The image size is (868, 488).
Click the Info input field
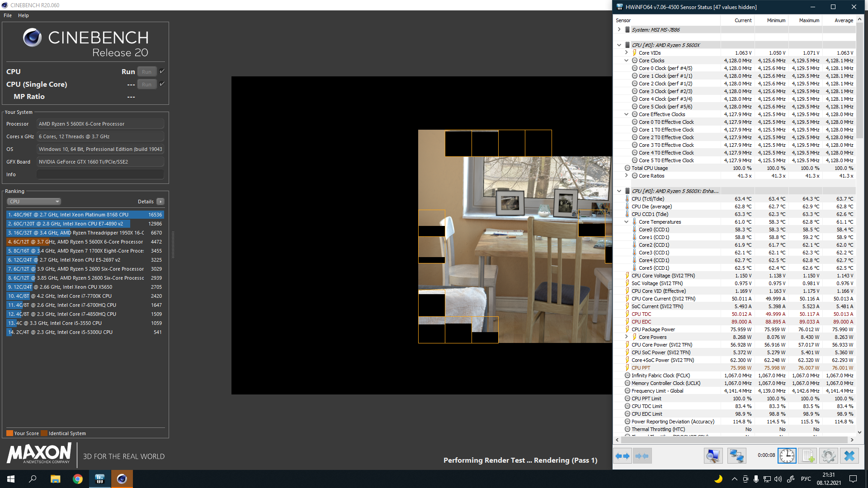(x=100, y=174)
